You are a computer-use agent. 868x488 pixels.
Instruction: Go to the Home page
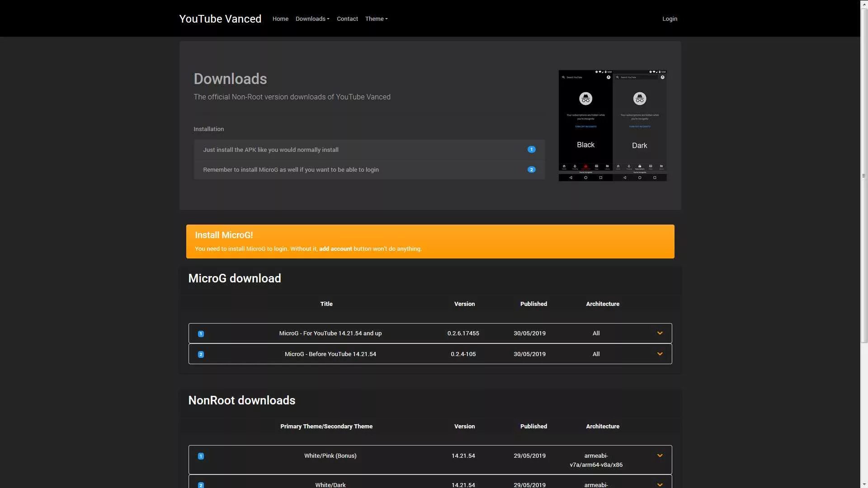pyautogui.click(x=280, y=19)
